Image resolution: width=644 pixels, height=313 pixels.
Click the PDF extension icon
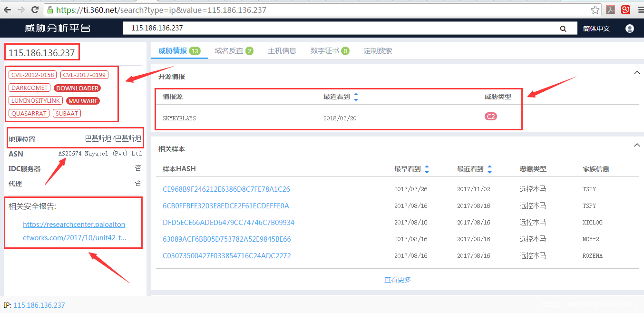[610, 10]
